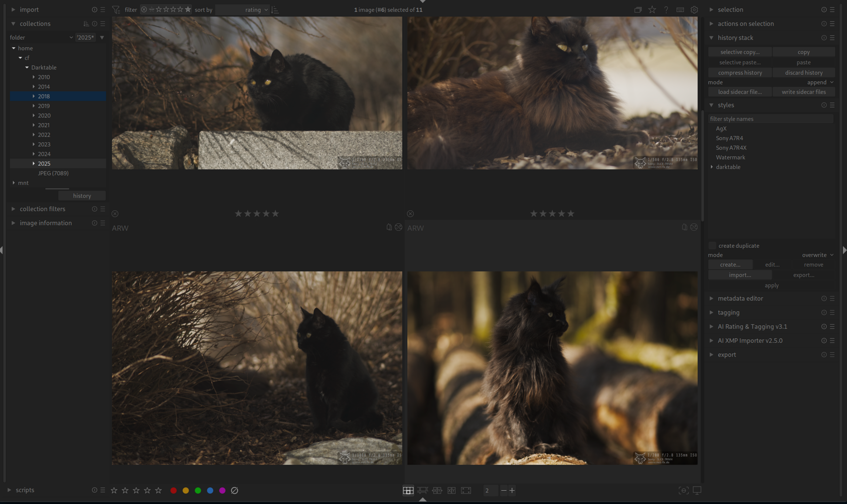Click the write sidecar files button
The width and height of the screenshot is (847, 504).
coord(803,92)
